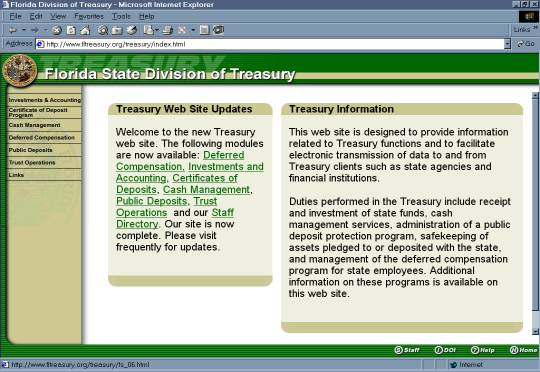This screenshot has height=372, width=540.
Task: Expand the Mail button dropdown arrow
Action: pos(157,30)
